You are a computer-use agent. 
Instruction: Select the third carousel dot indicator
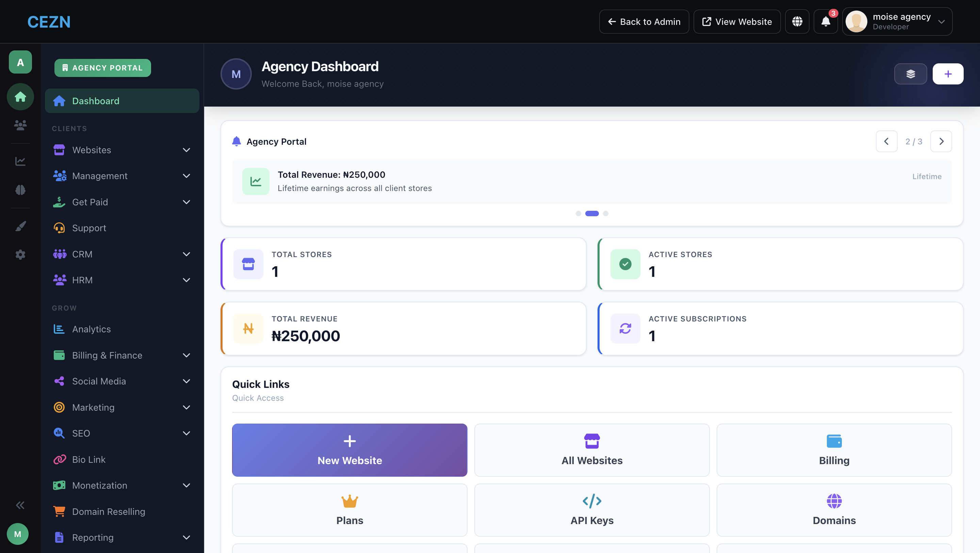[606, 214]
